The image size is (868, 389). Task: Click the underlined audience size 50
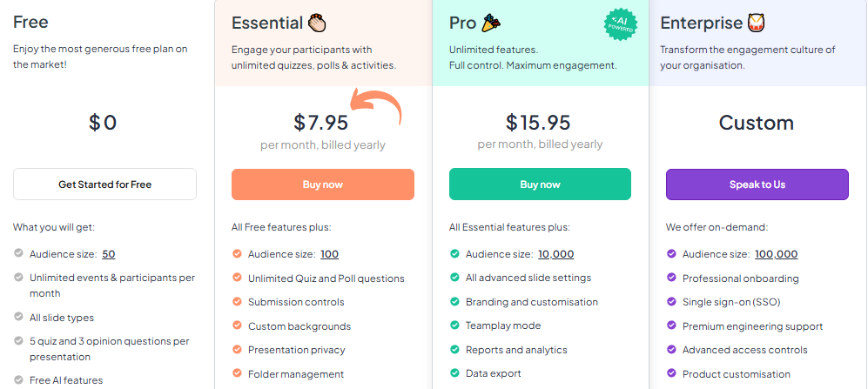[109, 254]
